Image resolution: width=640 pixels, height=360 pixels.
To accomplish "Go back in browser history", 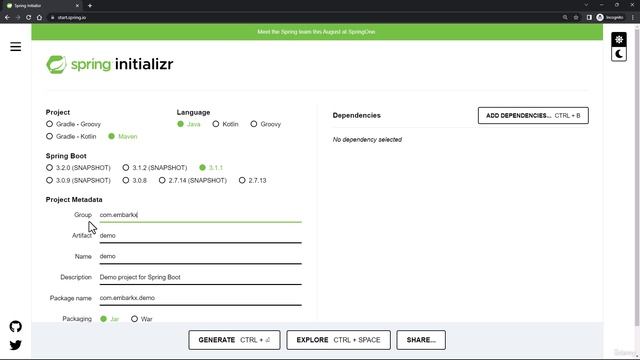I will pyautogui.click(x=7, y=18).
